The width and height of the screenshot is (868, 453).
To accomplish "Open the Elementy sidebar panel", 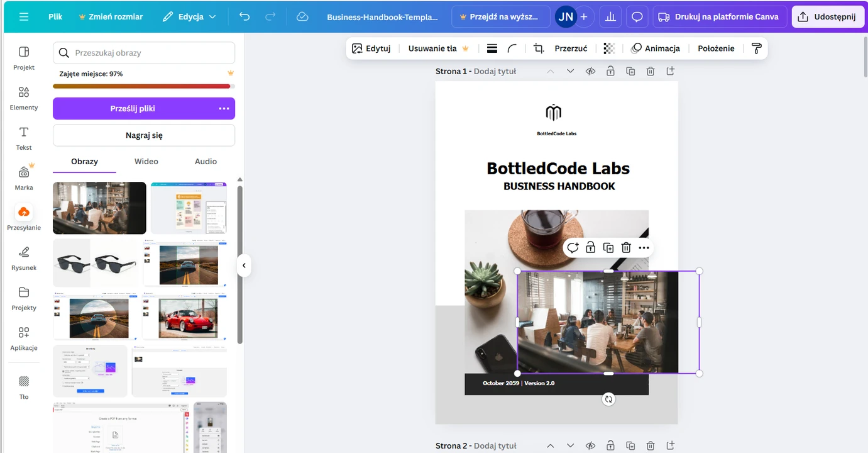I will (x=24, y=98).
